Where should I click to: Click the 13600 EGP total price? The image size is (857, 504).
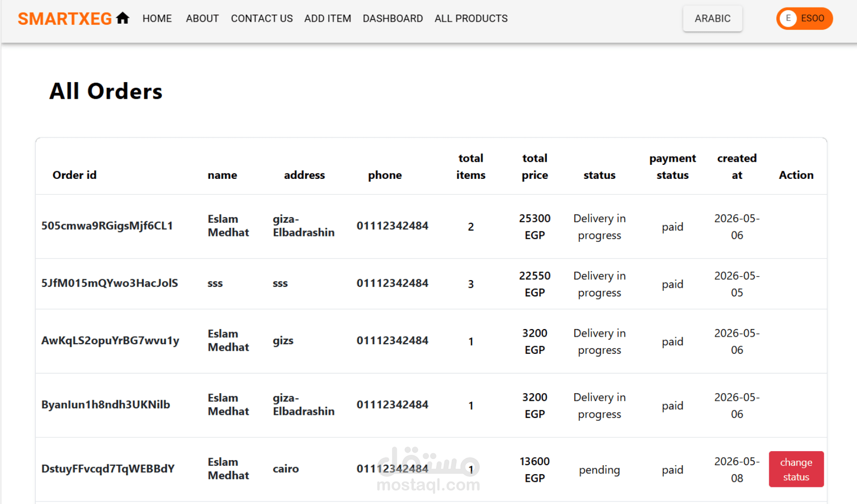(535, 470)
